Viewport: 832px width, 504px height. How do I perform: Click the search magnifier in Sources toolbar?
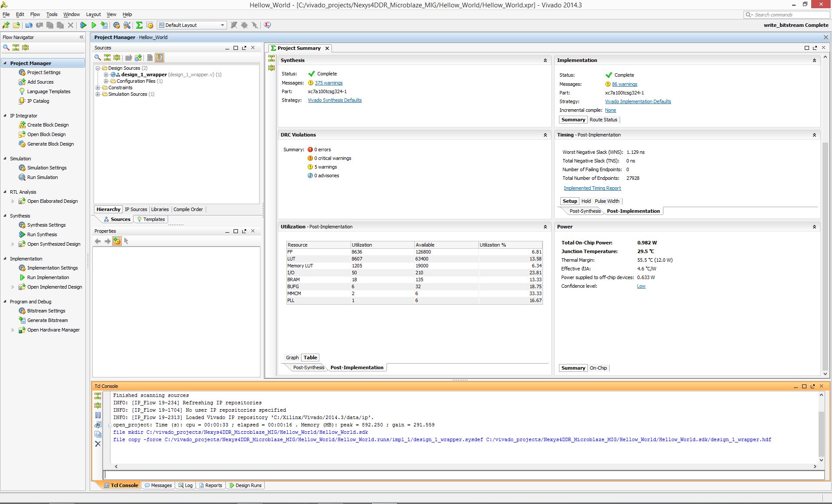tap(98, 58)
